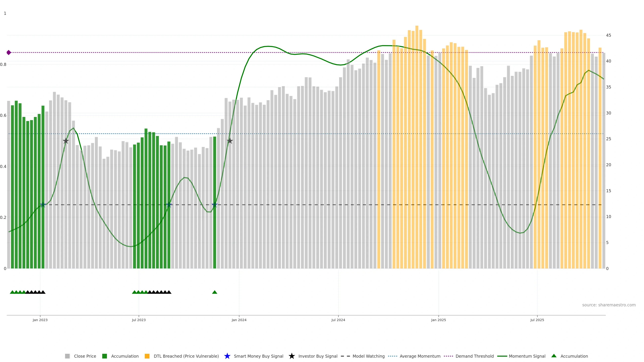
Task: Click the DTL Breached orange legend swatch
Action: pyautogui.click(x=147, y=356)
